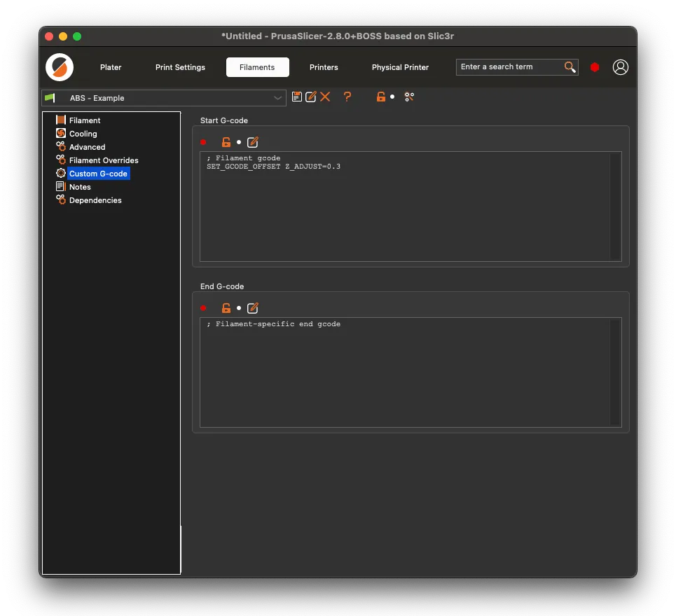Screen dimensions: 676x616
Task: Open help via orange question mark icon
Action: click(347, 97)
